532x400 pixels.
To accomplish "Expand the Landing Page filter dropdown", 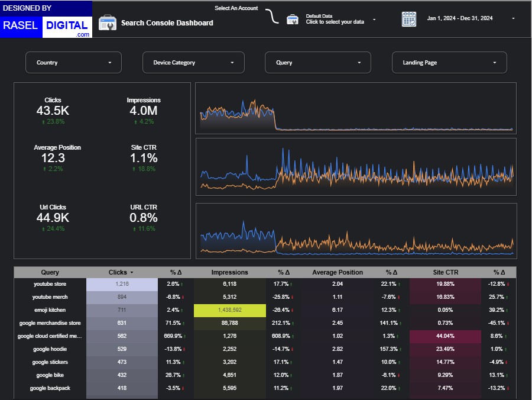I will (x=449, y=63).
